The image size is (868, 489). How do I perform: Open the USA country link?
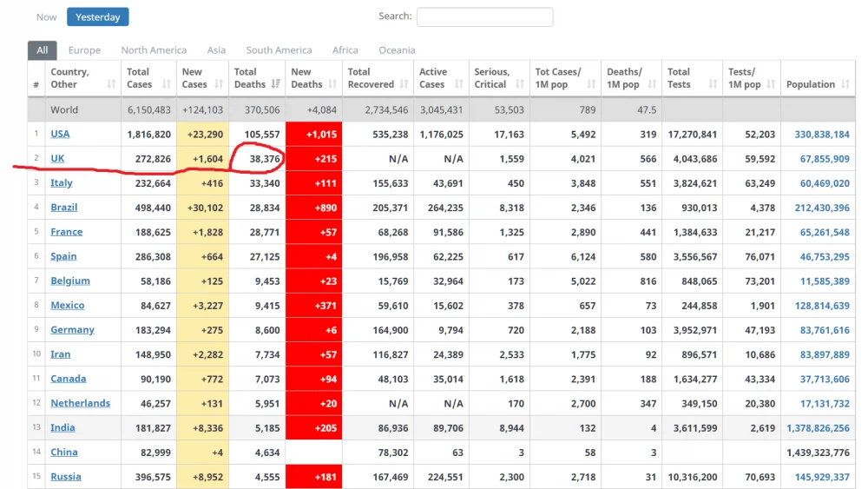[x=60, y=134]
